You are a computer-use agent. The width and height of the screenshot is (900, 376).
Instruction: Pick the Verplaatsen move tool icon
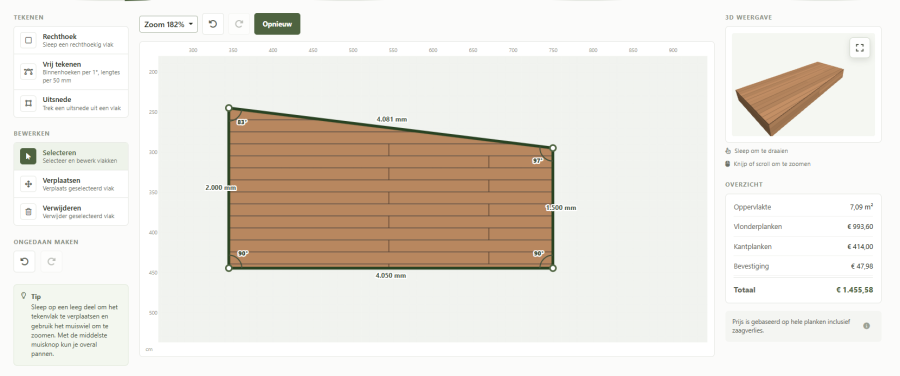point(28,184)
